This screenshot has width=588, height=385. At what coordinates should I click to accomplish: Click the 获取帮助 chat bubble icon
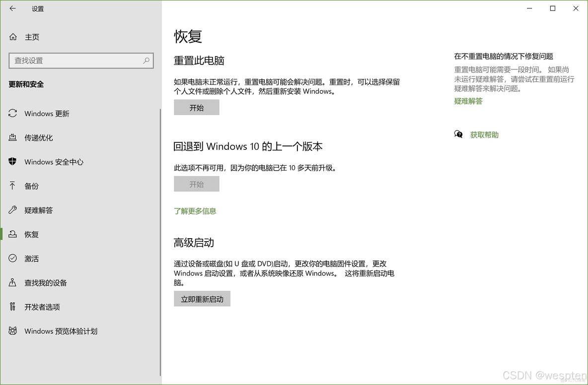pyautogui.click(x=458, y=134)
